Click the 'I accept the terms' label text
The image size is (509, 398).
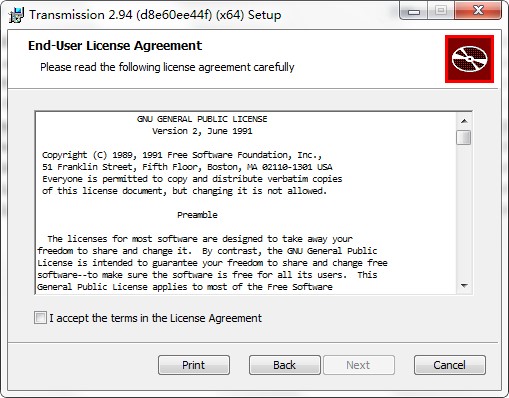(156, 318)
